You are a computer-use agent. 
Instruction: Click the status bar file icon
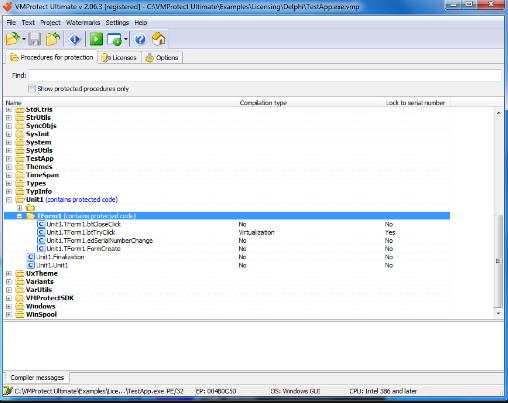[x=8, y=391]
